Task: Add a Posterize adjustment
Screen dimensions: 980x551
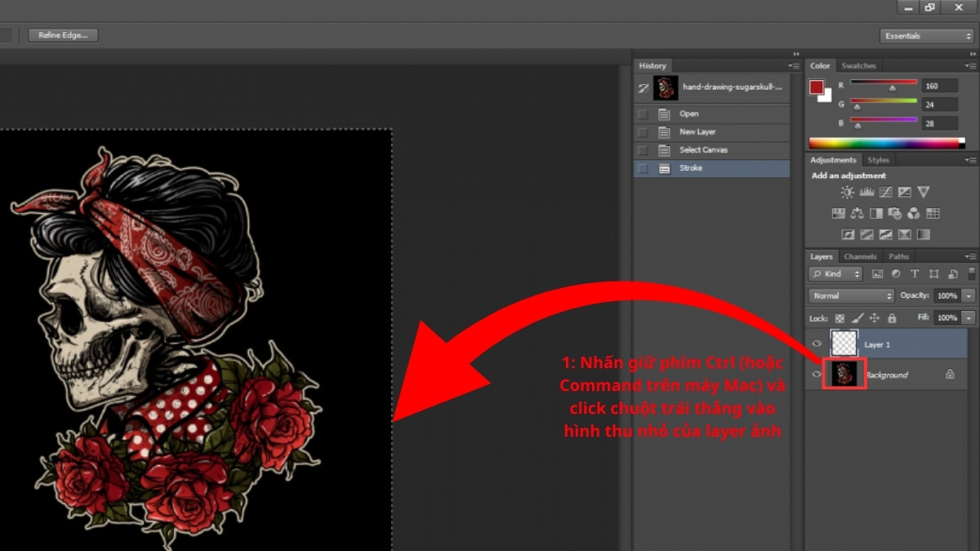Action: coord(866,235)
